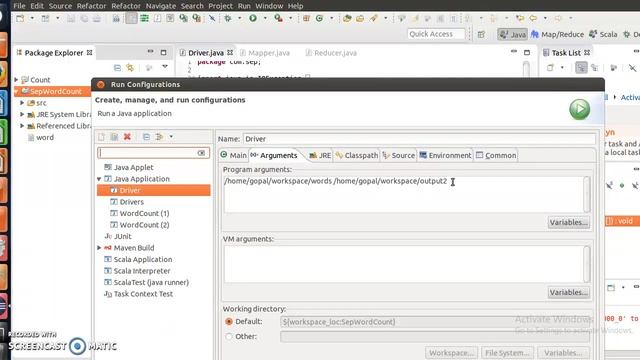Switch to the Map/Reduce perspective
Image resolution: width=640 pixels, height=360 pixels.
[x=558, y=35]
